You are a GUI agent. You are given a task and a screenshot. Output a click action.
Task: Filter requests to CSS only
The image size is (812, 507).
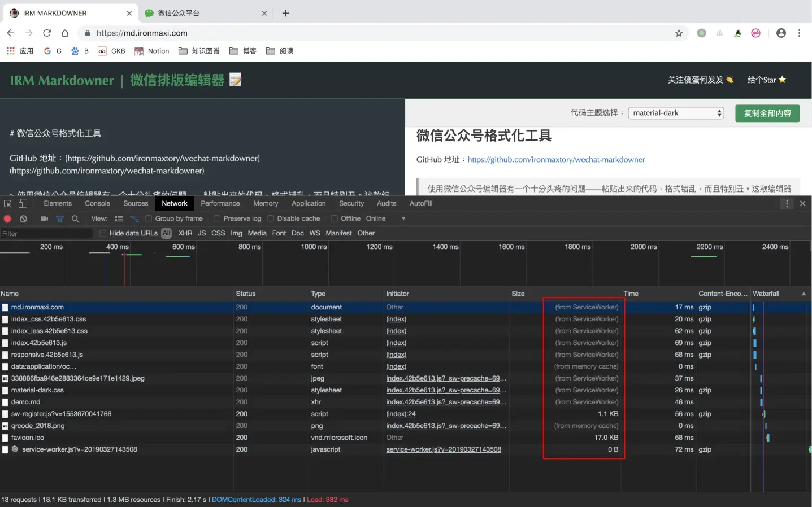click(218, 233)
